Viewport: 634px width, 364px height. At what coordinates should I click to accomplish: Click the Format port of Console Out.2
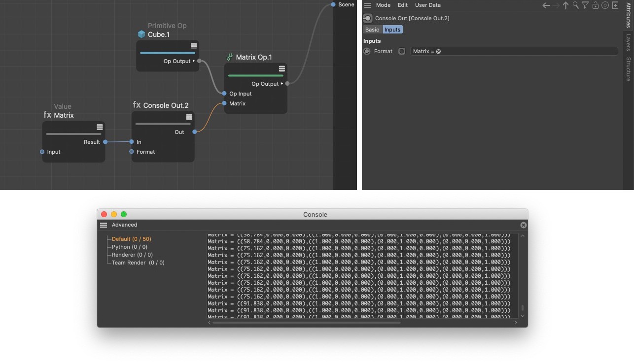coord(132,152)
